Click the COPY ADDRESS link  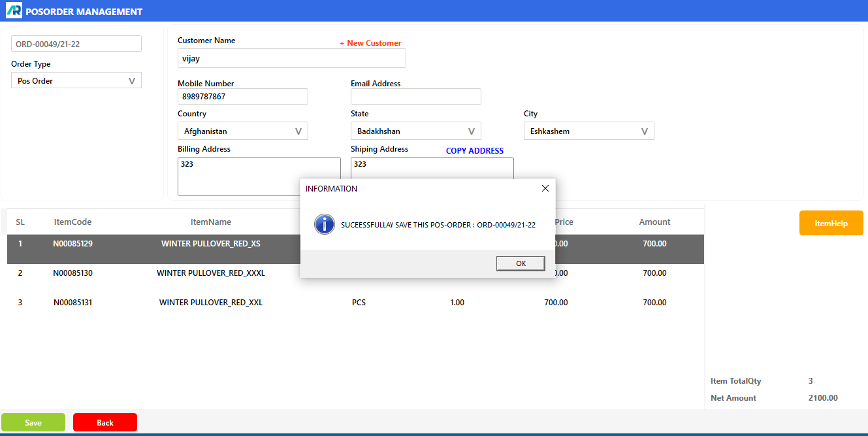point(475,151)
